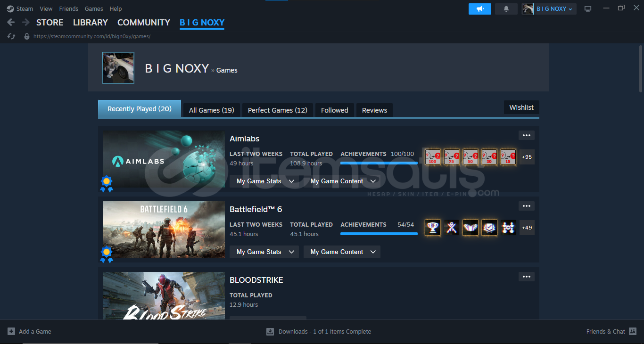The image size is (644, 344).
Task: Enter Big Picture mode via monitor icon
Action: [x=588, y=9]
